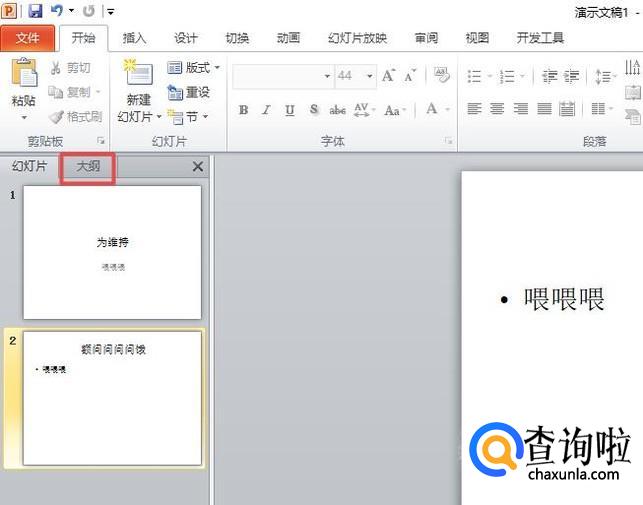Click the numbered list icon
The image size is (643, 505).
[x=507, y=76]
